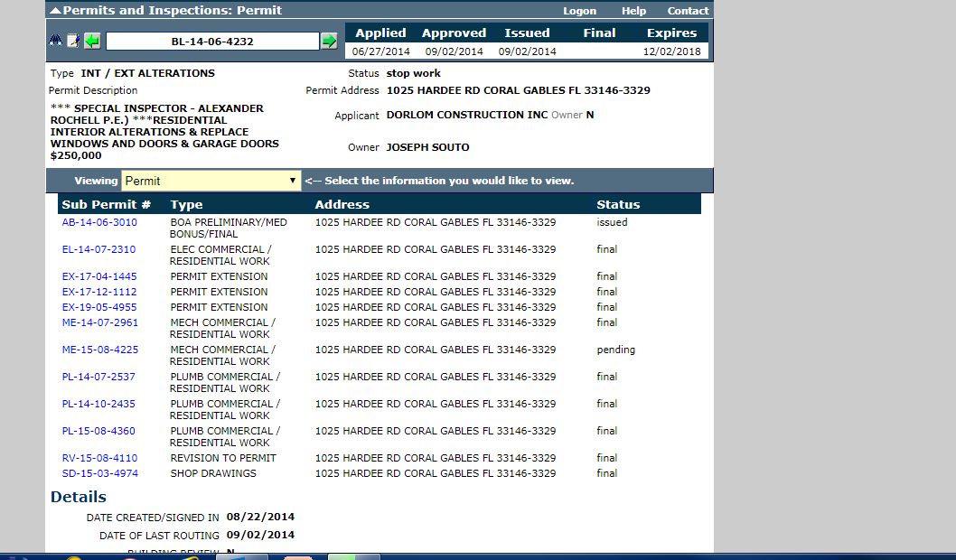Open permit extension EX-17-04-1445

click(x=99, y=276)
